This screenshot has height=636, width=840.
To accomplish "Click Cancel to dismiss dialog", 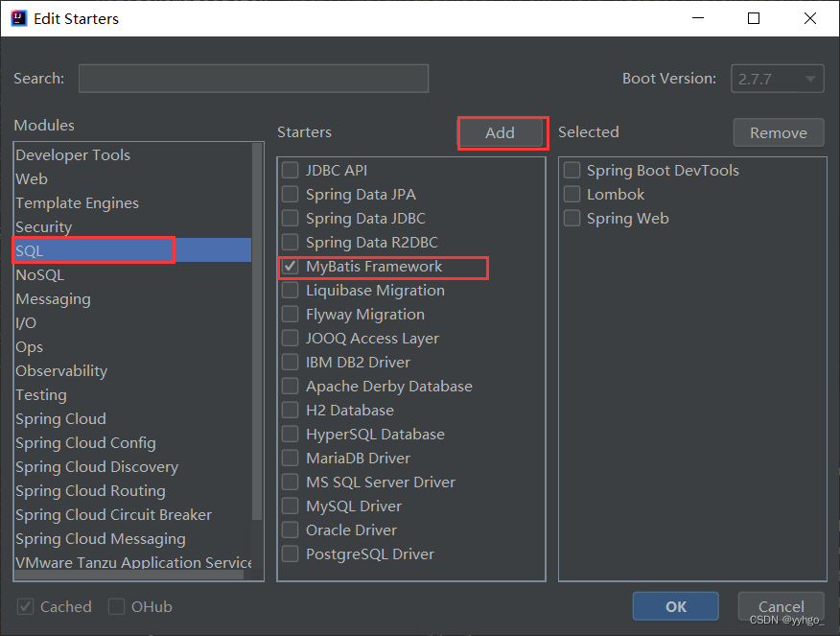I will click(x=781, y=606).
